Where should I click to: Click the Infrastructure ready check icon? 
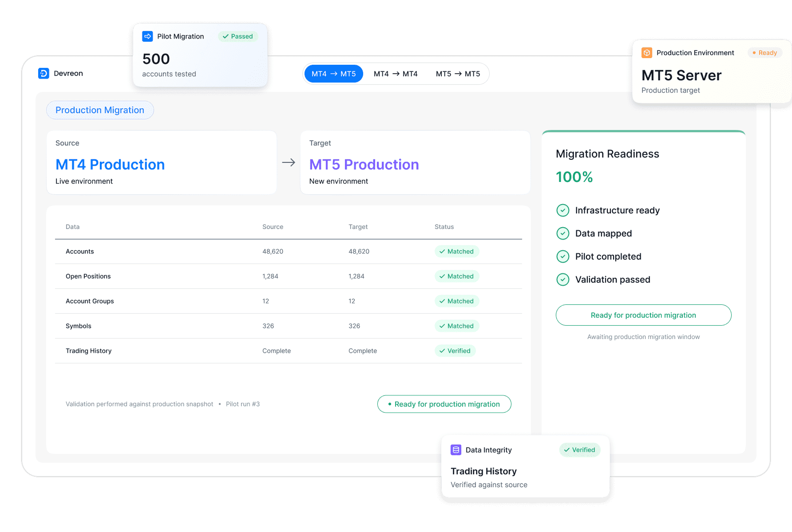pyautogui.click(x=563, y=210)
